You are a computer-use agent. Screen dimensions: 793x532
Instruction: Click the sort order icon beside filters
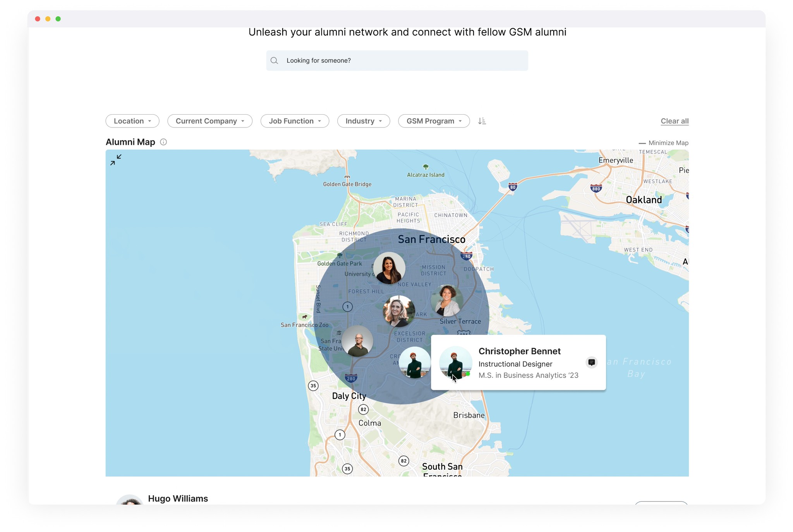(482, 121)
